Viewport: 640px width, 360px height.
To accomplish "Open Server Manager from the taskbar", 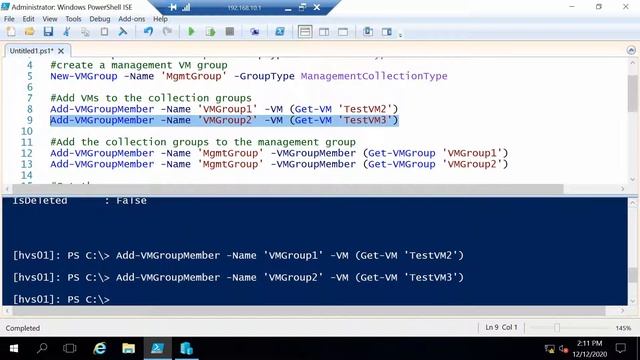I will pos(186,349).
